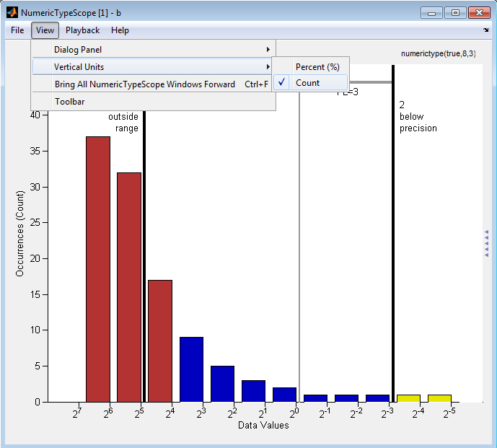Open the Playback menu
This screenshot has width=497, height=448.
(x=82, y=30)
